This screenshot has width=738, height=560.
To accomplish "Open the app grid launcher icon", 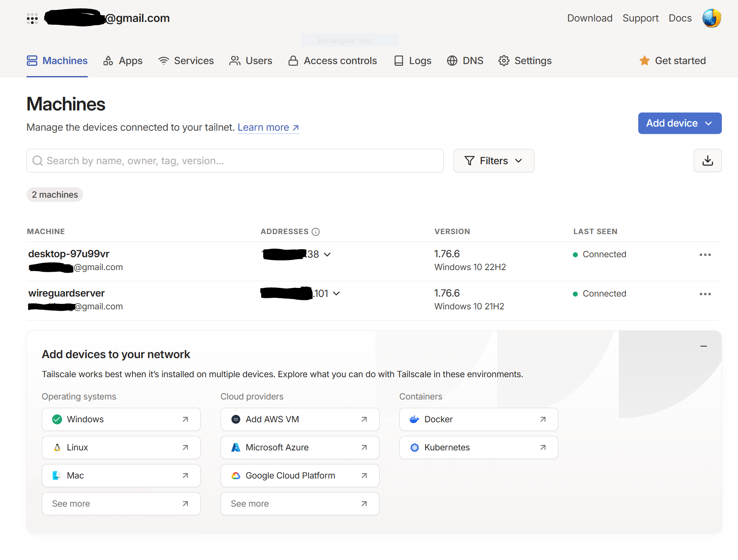I will pos(32,19).
